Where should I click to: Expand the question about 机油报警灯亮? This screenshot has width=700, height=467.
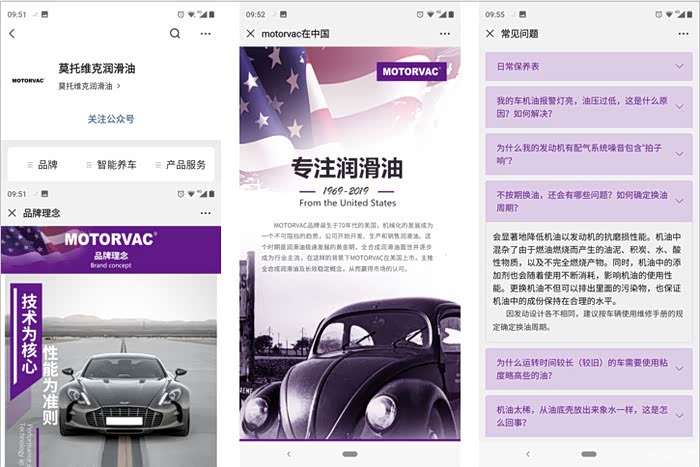coord(589,107)
